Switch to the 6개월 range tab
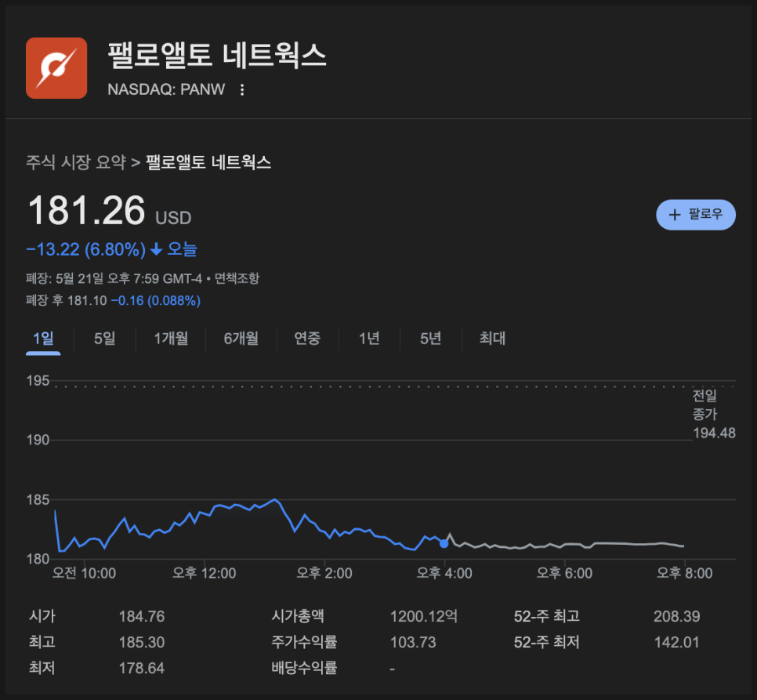 tap(241, 339)
